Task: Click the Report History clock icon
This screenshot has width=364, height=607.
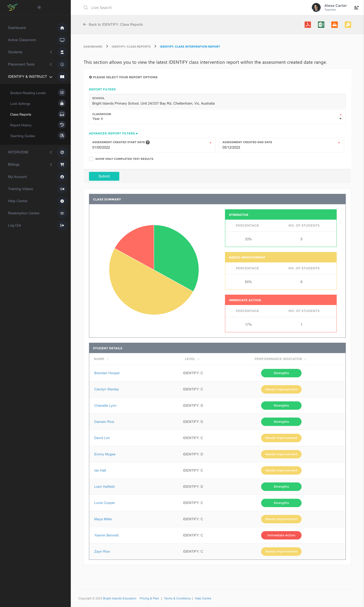Action: 62,125
